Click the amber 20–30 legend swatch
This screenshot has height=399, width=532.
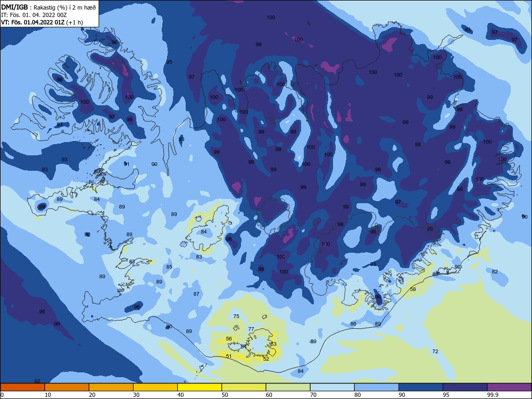click(111, 387)
